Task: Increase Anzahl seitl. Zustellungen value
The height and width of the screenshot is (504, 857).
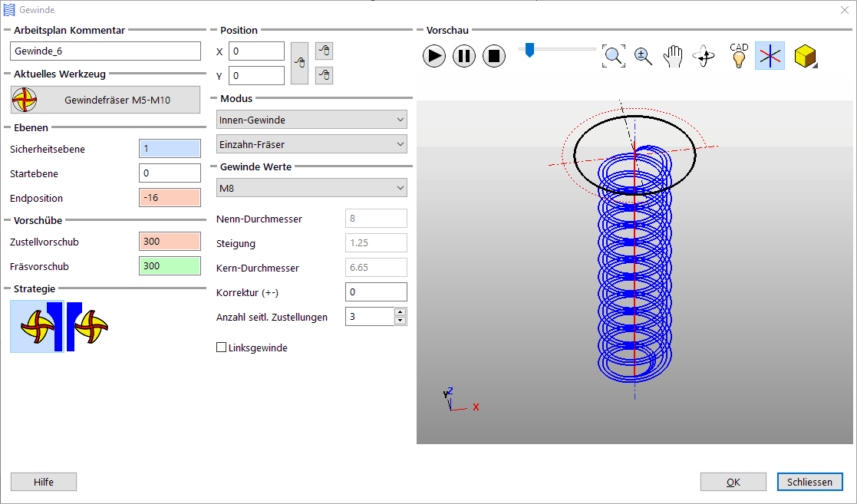Action: [x=400, y=312]
